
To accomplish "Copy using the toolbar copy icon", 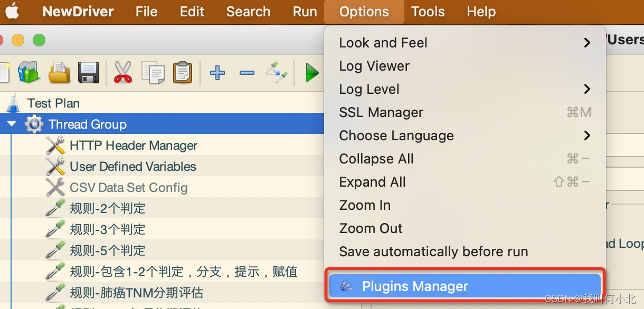I will tap(153, 73).
